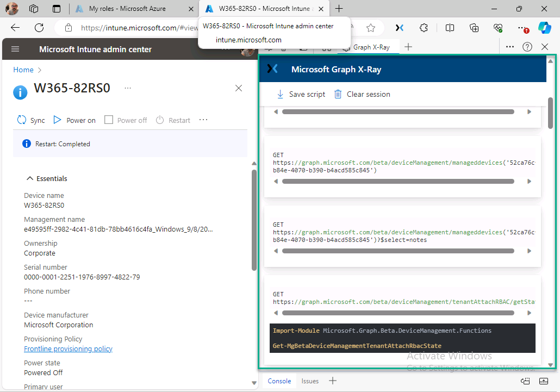Open the tab actions menu icon
This screenshot has height=392, width=560.
pos(57,9)
